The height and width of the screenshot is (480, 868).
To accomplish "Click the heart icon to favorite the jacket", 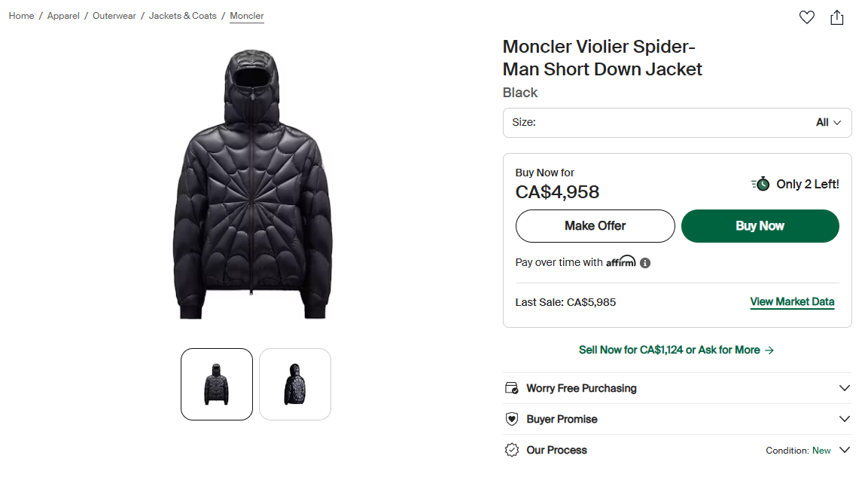I will pyautogui.click(x=806, y=17).
